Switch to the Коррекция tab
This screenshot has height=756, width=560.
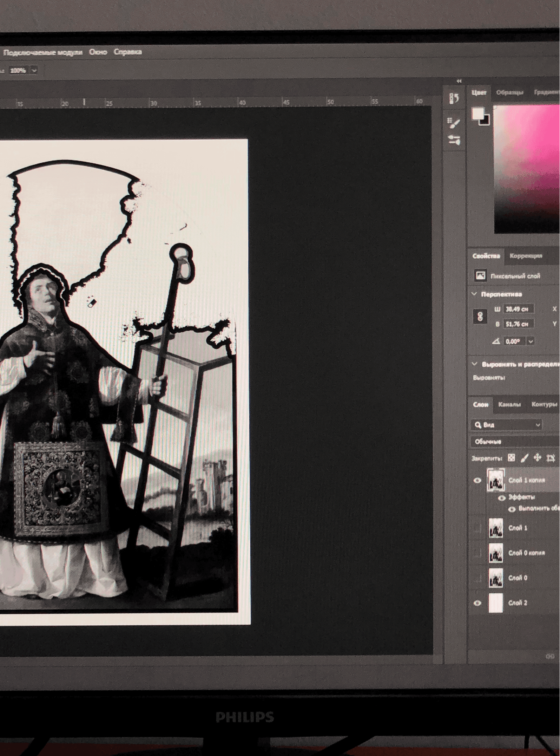click(x=526, y=256)
